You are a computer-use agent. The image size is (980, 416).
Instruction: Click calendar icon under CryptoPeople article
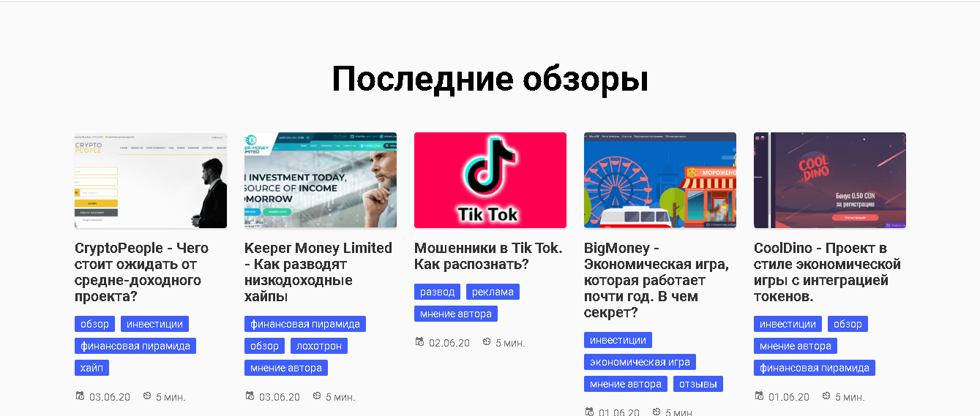coord(80,396)
